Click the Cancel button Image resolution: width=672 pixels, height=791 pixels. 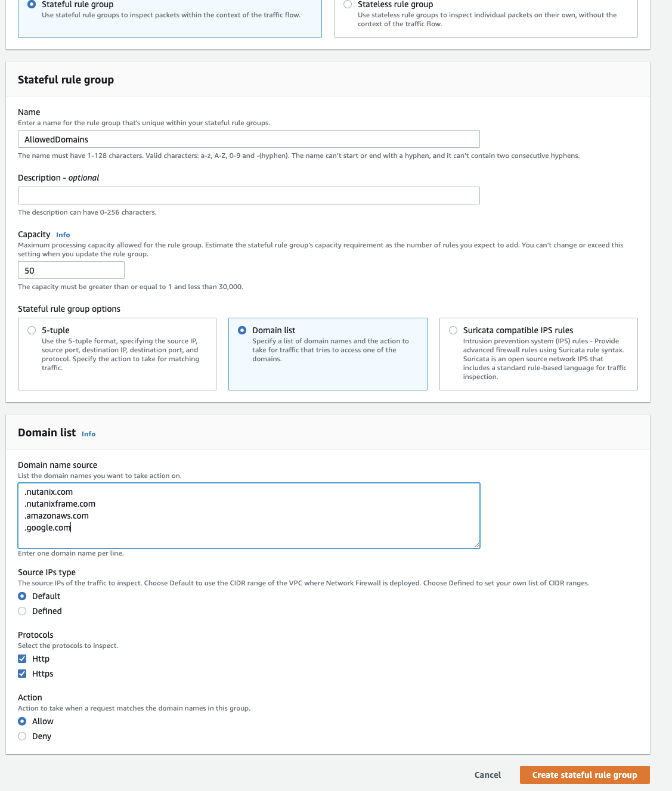click(x=487, y=775)
